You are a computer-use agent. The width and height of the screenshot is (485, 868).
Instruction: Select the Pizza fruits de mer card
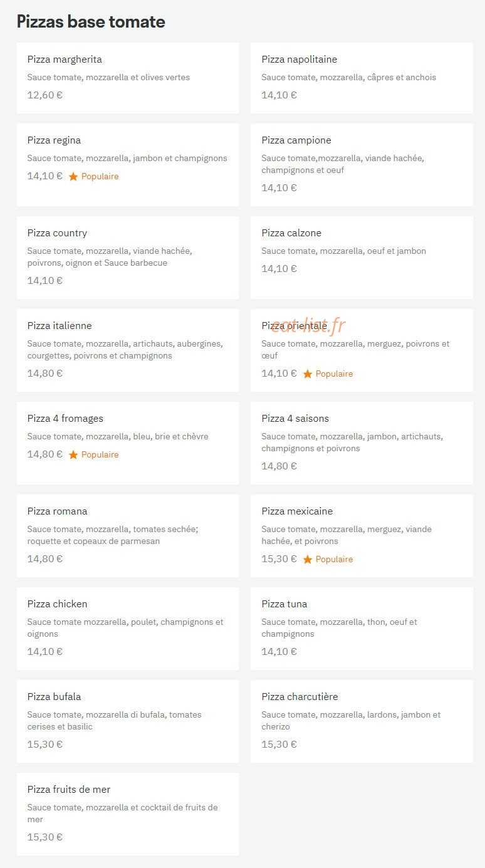click(x=128, y=814)
